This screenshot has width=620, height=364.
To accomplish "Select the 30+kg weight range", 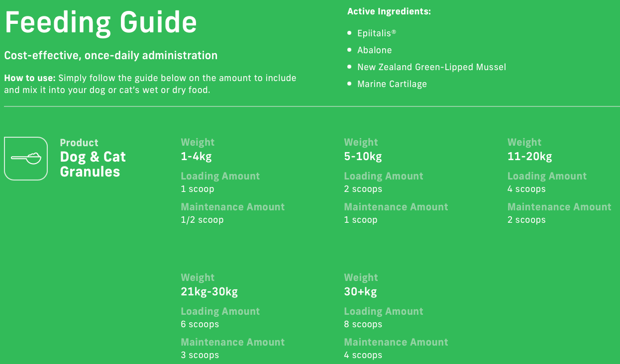I will [360, 292].
